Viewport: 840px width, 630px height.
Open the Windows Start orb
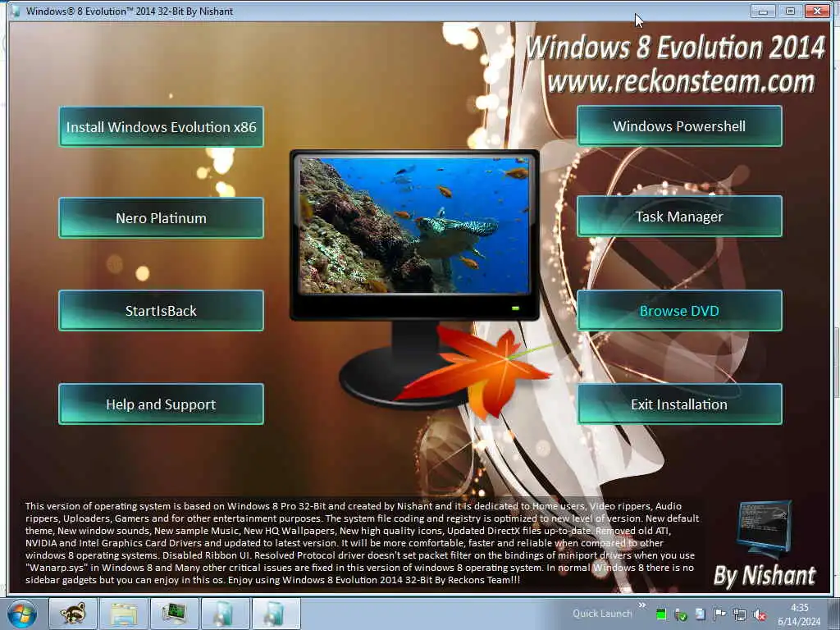point(21,614)
